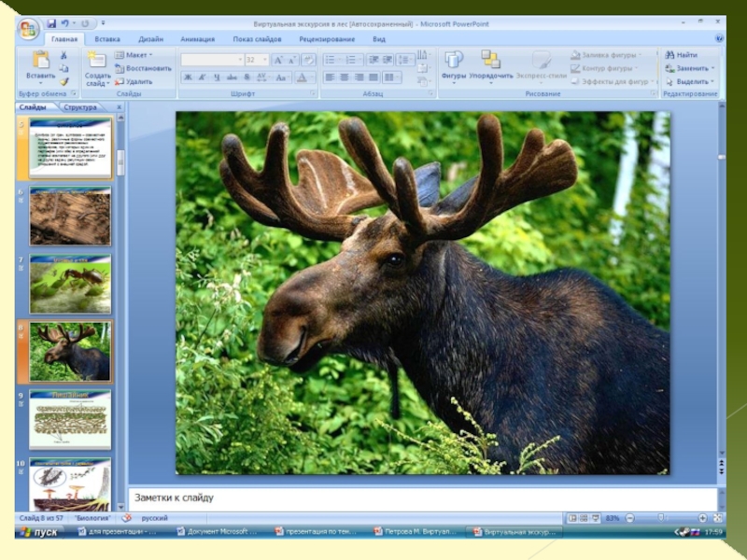747x560 pixels.
Task: Close the slides thumbnail pane
Action: pyautogui.click(x=120, y=107)
